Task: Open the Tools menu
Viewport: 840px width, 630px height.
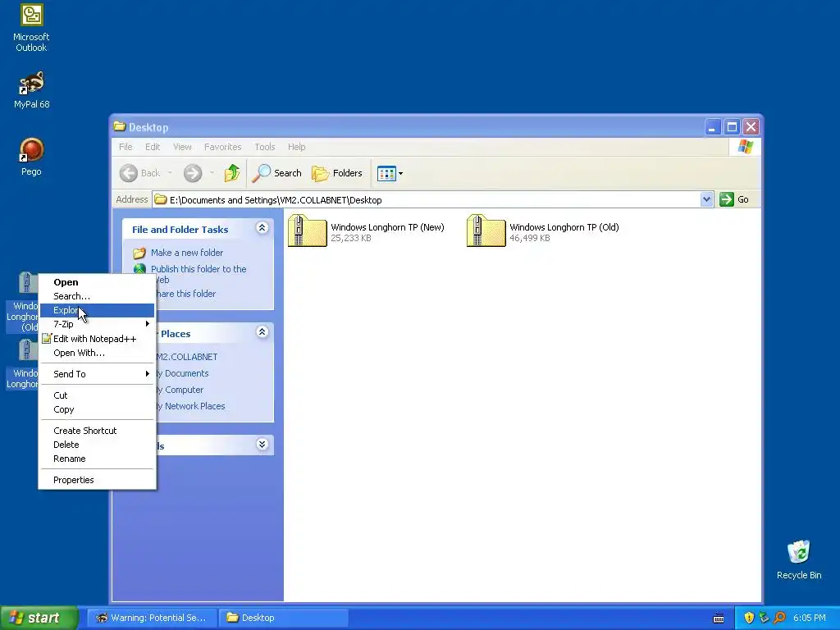Action: 265,147
